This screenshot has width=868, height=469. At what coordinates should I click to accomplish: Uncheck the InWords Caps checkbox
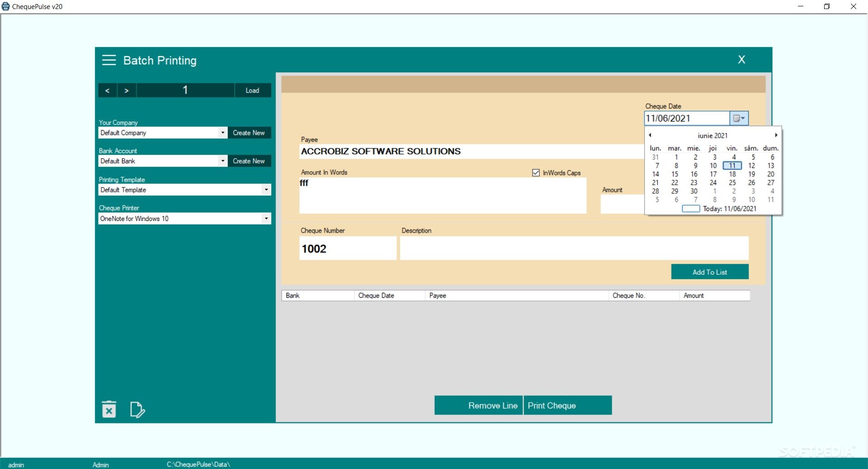[535, 173]
